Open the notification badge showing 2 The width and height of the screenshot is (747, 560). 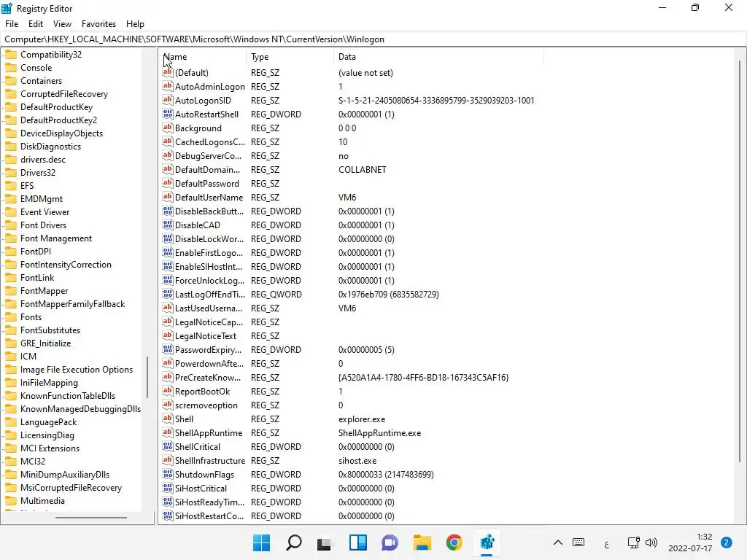pyautogui.click(x=727, y=542)
